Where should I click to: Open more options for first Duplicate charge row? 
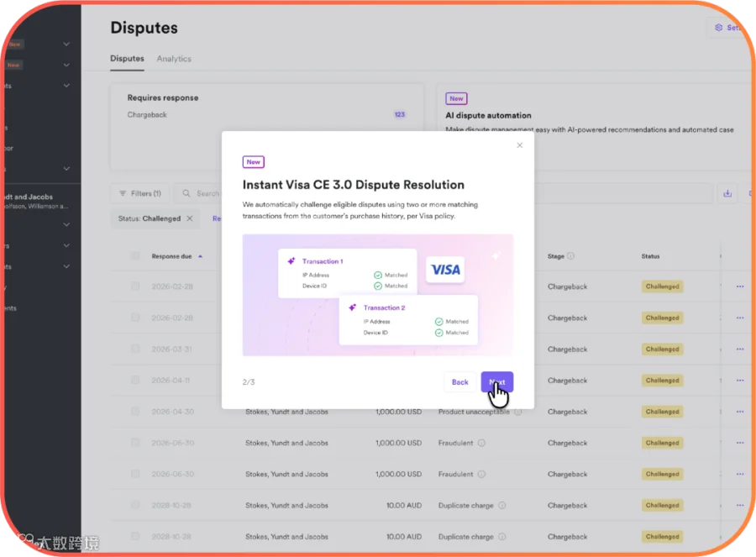pos(740,506)
